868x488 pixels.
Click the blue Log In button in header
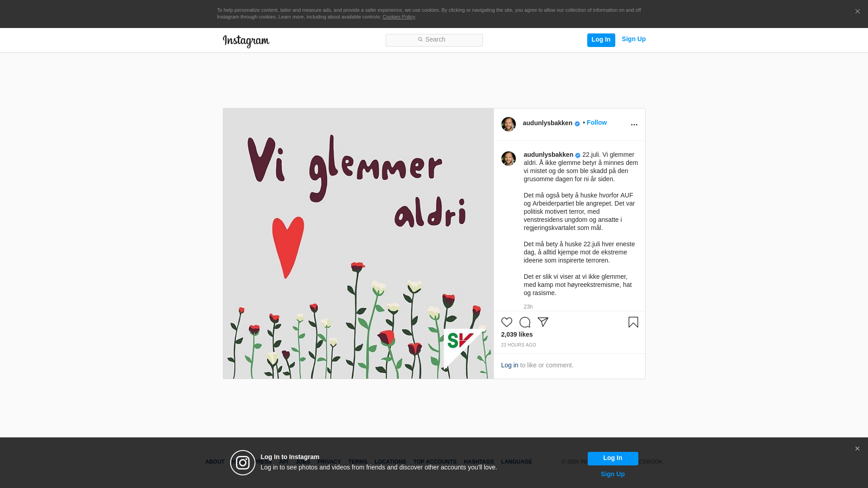[601, 40]
